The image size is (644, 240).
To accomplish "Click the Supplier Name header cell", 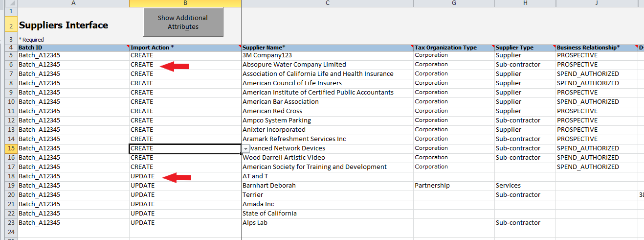I will tap(328, 48).
